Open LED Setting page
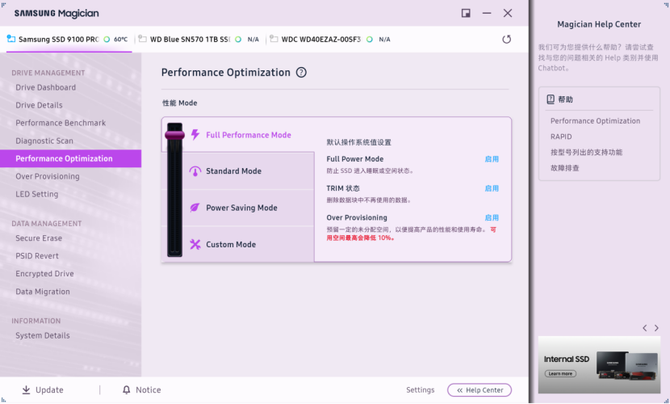 click(37, 194)
